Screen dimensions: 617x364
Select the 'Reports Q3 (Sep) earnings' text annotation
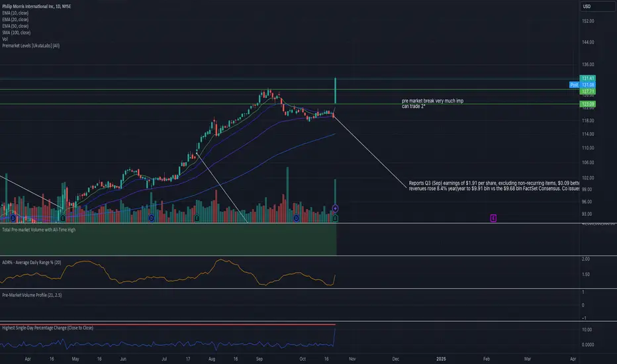(494, 186)
